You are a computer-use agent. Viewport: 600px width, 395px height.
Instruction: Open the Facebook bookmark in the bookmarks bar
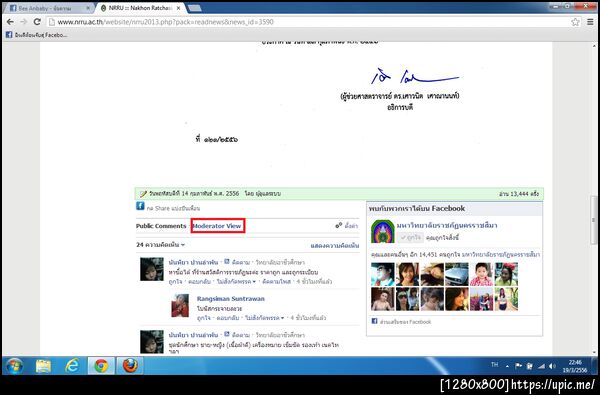point(36,35)
